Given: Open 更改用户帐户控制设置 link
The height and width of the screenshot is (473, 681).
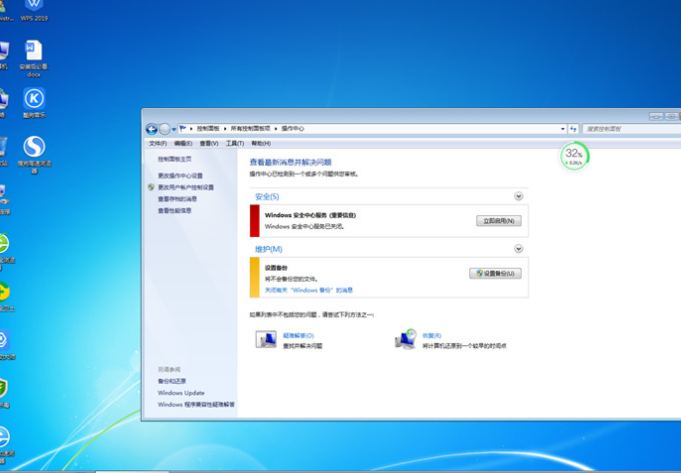Looking at the screenshot, I should click(185, 187).
